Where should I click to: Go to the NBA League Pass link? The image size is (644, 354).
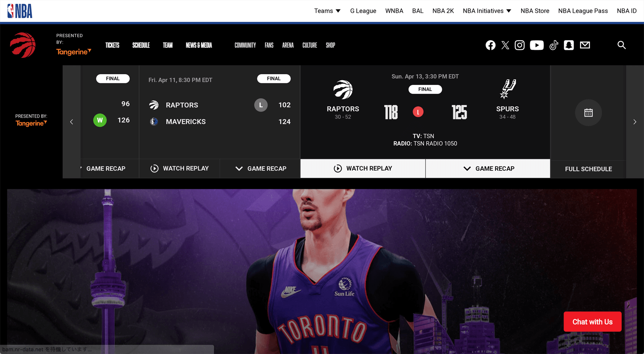(583, 11)
